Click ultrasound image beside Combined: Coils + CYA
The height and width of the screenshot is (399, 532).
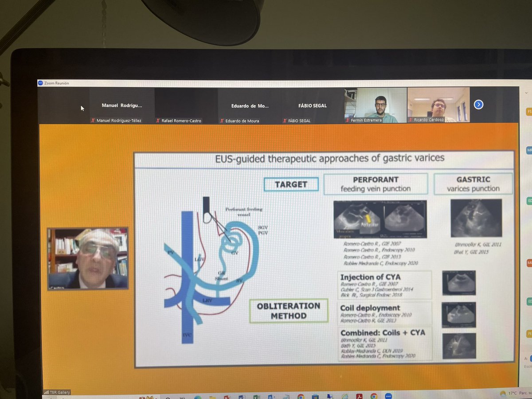coord(459,346)
